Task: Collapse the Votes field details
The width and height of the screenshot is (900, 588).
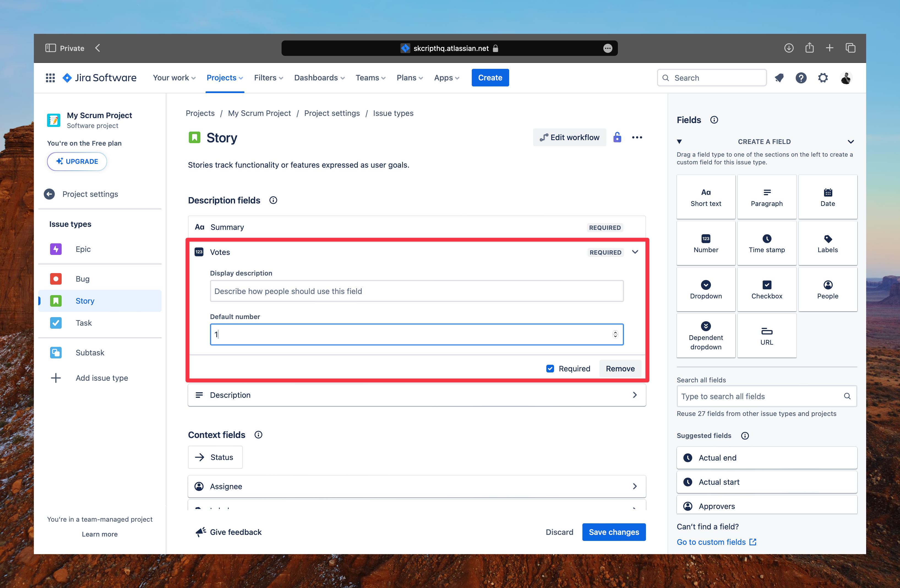Action: [x=635, y=252]
